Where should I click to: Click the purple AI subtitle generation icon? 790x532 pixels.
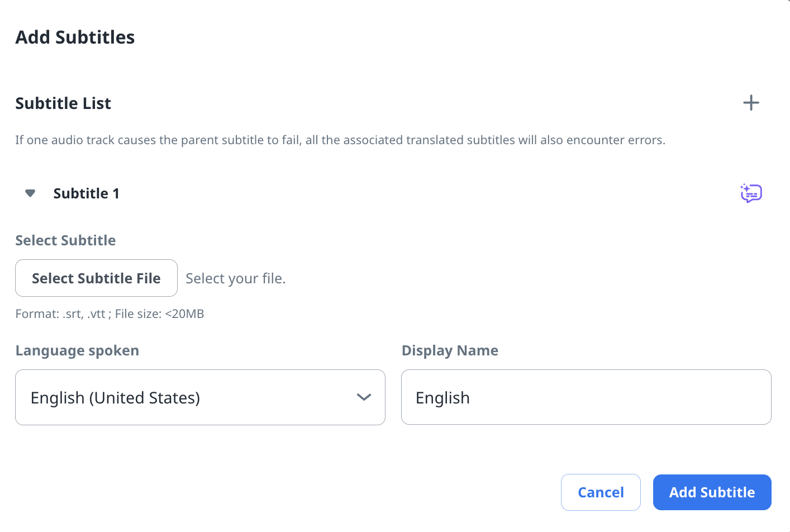click(751, 193)
